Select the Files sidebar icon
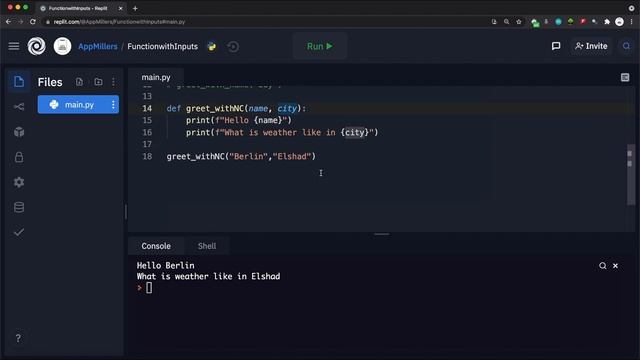640x360 pixels. tap(19, 82)
